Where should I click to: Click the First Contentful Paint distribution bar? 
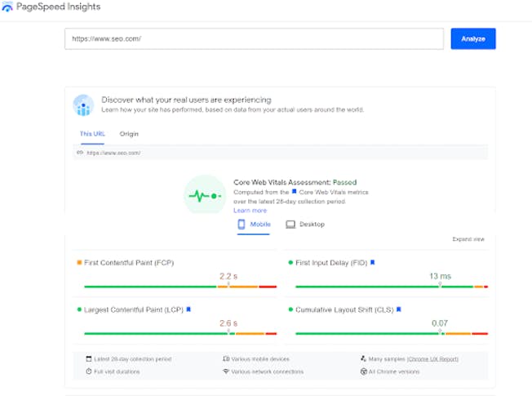click(180, 287)
